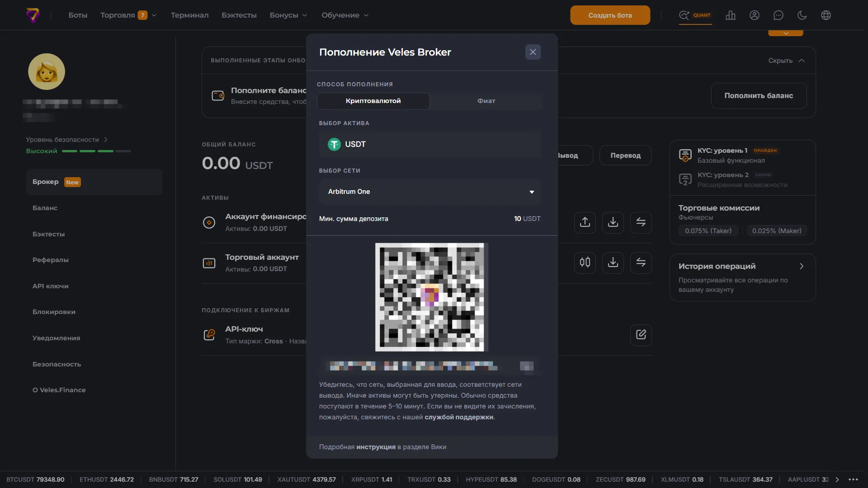Click the user avatar picture
The image size is (868, 488).
(47, 71)
